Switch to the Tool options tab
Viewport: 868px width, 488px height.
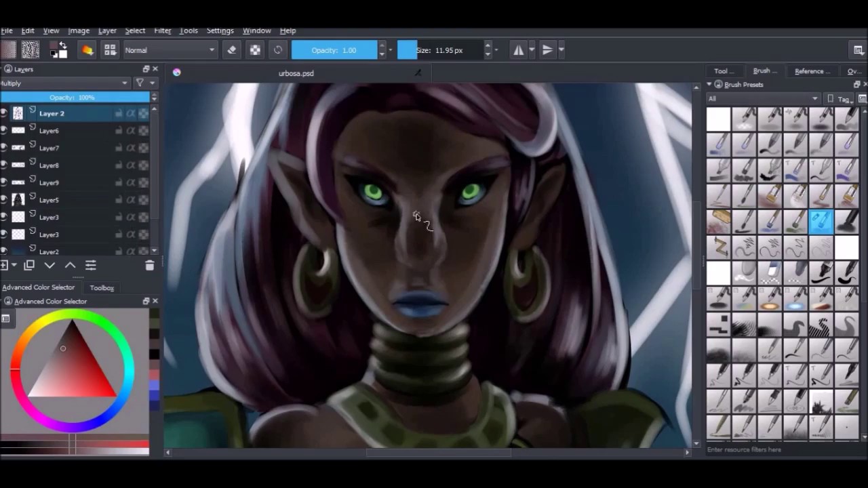pos(724,70)
